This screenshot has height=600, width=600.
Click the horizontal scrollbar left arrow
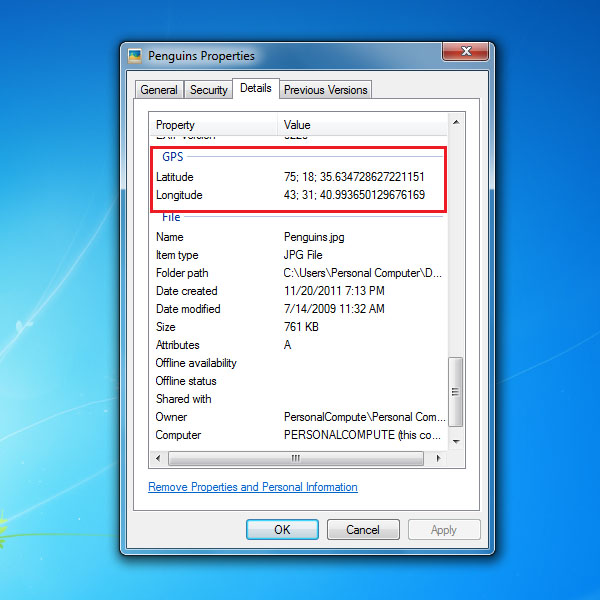158,458
